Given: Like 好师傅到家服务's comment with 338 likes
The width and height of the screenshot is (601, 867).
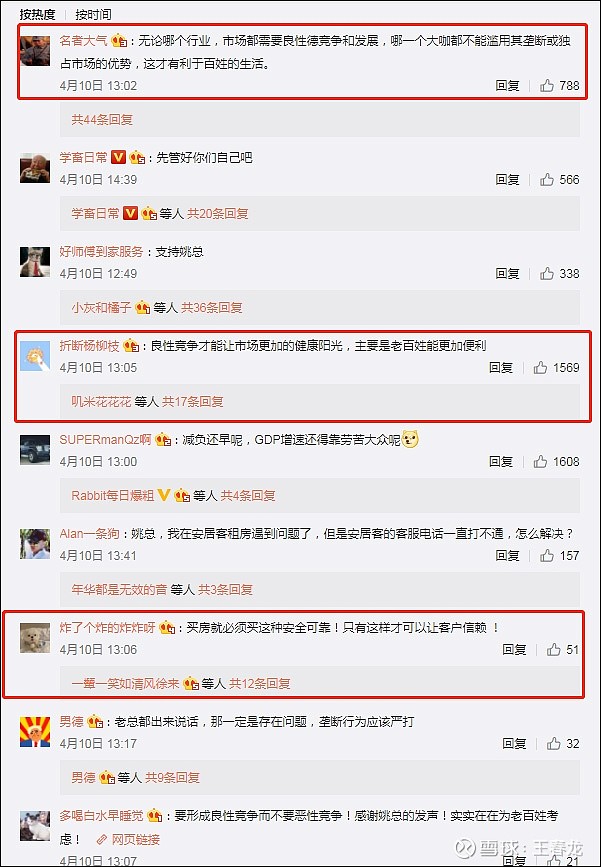Looking at the screenshot, I should click(547, 274).
